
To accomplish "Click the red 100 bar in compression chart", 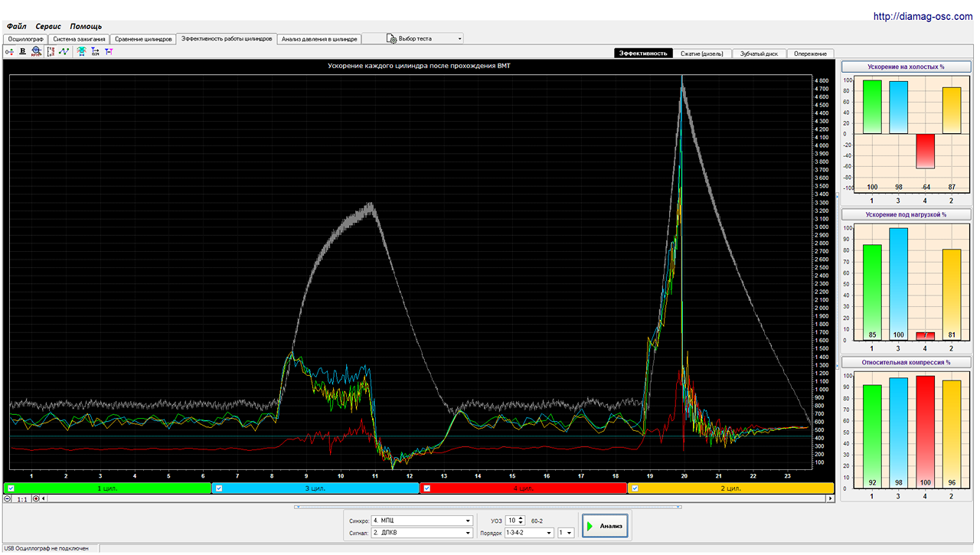I will pos(925,432).
